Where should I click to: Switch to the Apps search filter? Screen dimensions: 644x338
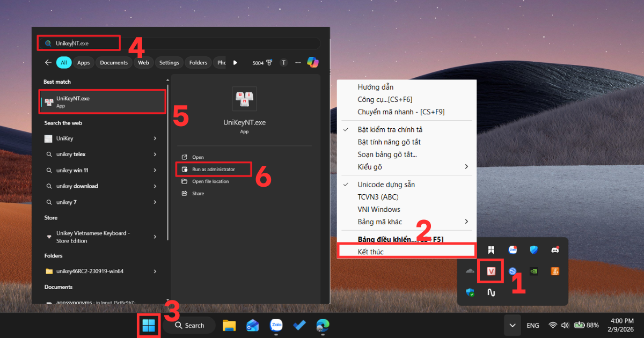(83, 62)
